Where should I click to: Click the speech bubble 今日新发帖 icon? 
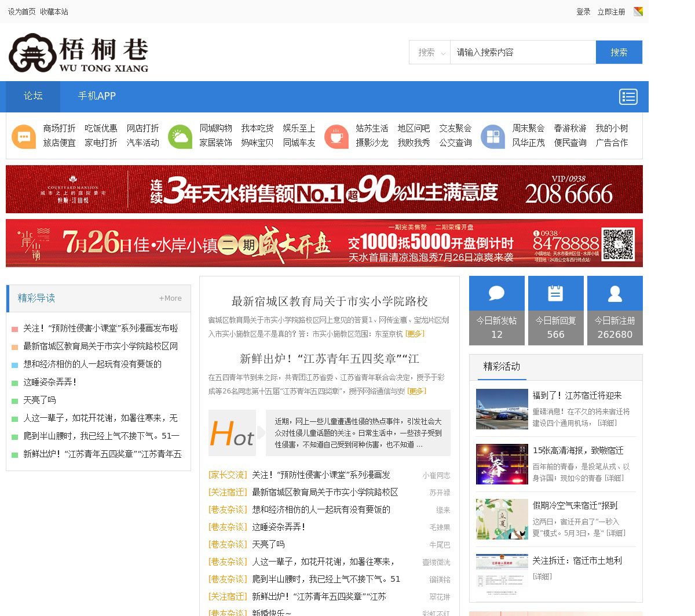point(496,294)
